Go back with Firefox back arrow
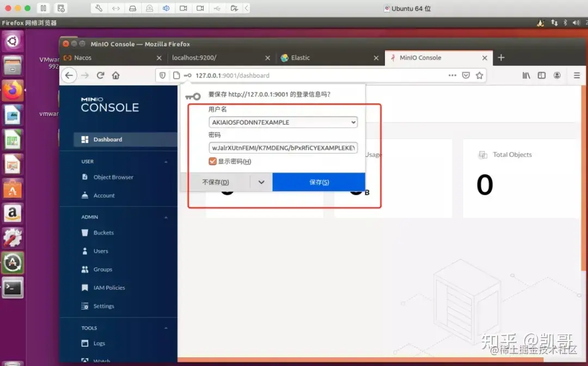588x366 pixels. point(69,75)
